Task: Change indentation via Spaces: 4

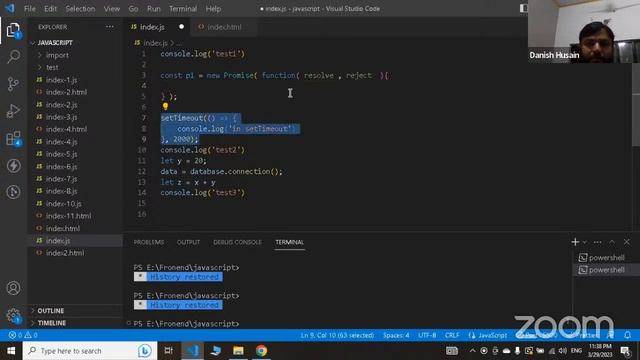Action: [396, 335]
